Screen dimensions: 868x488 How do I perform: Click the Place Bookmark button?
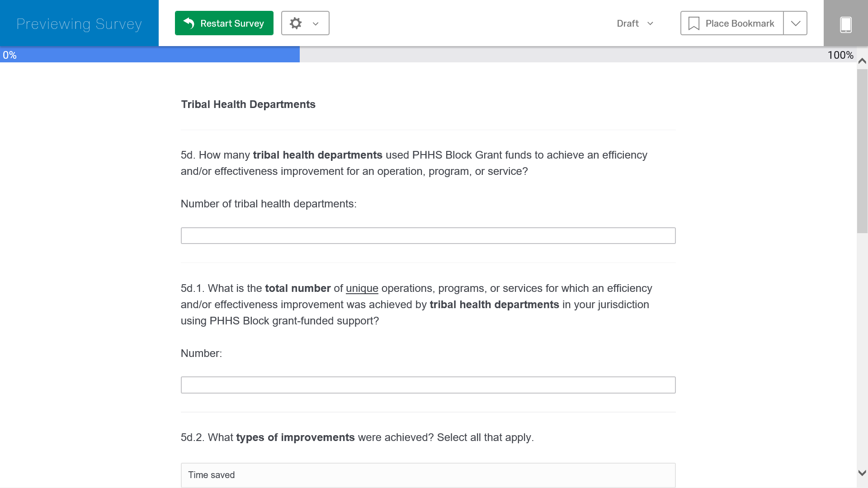tap(732, 23)
